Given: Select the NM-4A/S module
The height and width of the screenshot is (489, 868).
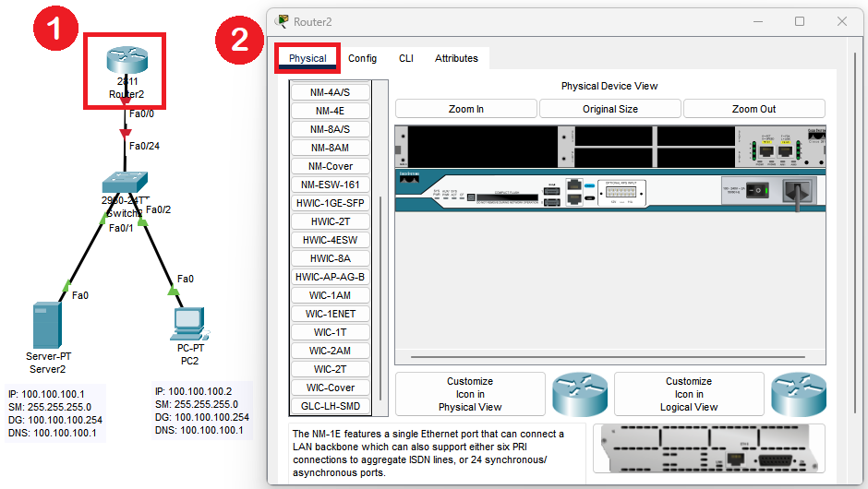Looking at the screenshot, I should point(331,92).
